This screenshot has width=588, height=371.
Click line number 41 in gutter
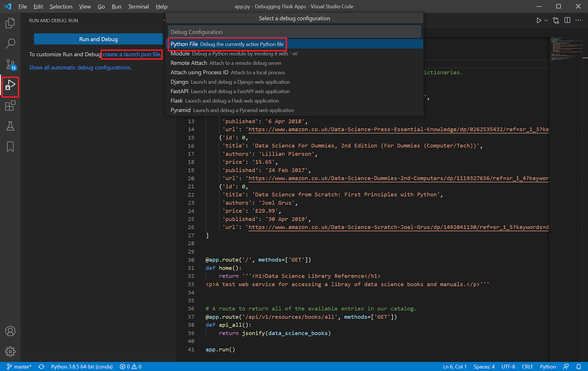(x=191, y=350)
